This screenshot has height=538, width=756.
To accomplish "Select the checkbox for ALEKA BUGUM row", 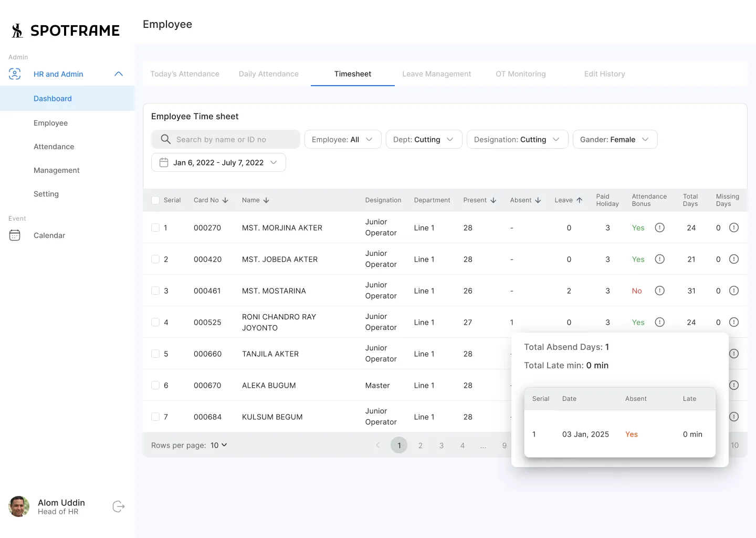I will coord(155,385).
